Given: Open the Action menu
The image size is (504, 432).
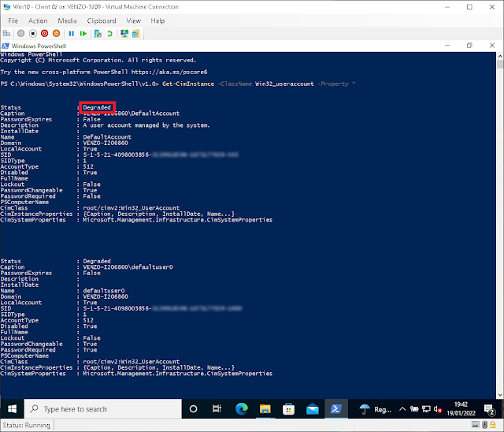Looking at the screenshot, I should click(x=38, y=21).
